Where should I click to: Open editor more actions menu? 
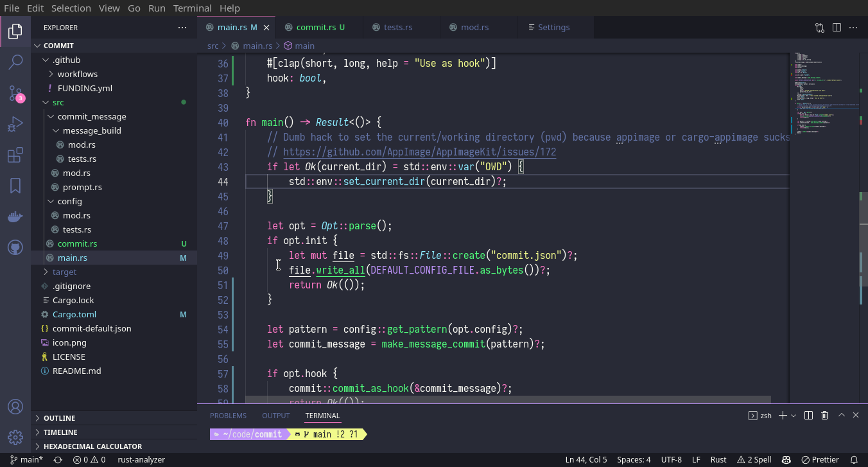pyautogui.click(x=853, y=28)
